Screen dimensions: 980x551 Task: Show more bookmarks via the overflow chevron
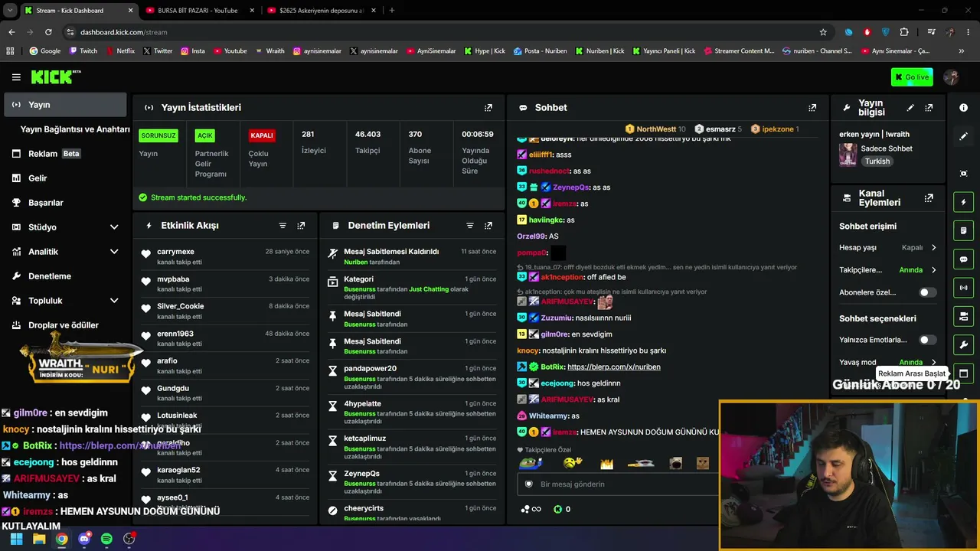click(x=961, y=51)
